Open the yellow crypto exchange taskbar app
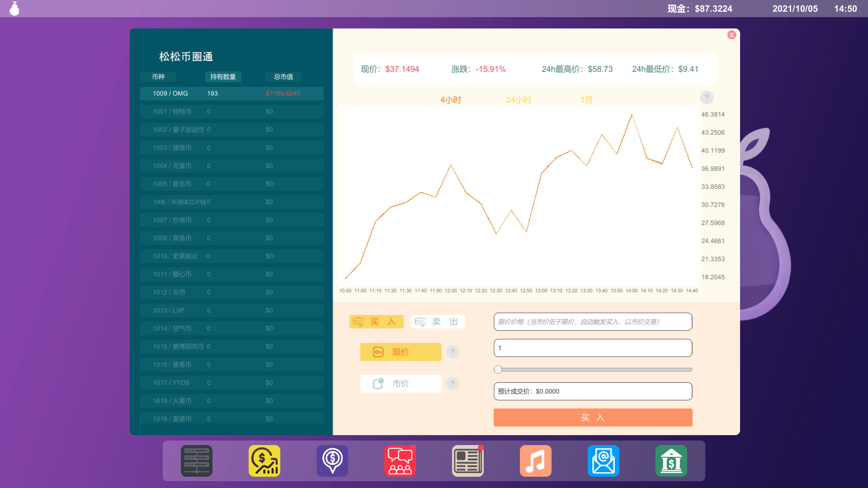This screenshot has height=488, width=868. [264, 461]
